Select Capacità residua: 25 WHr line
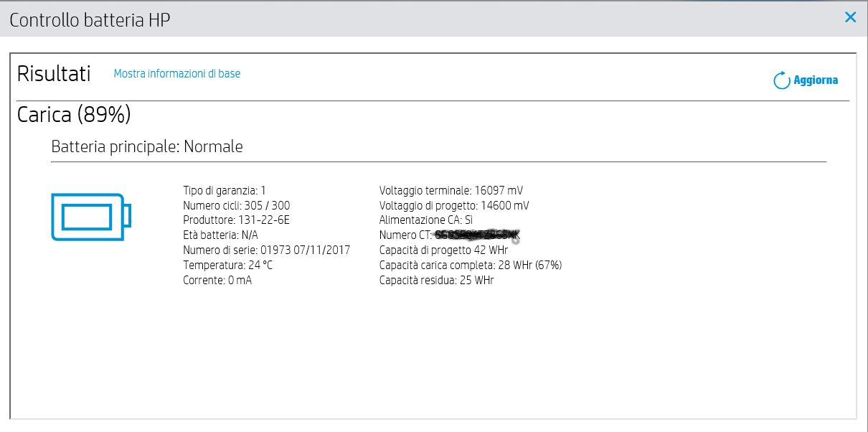Image resolution: width=868 pixels, height=432 pixels. pos(436,281)
